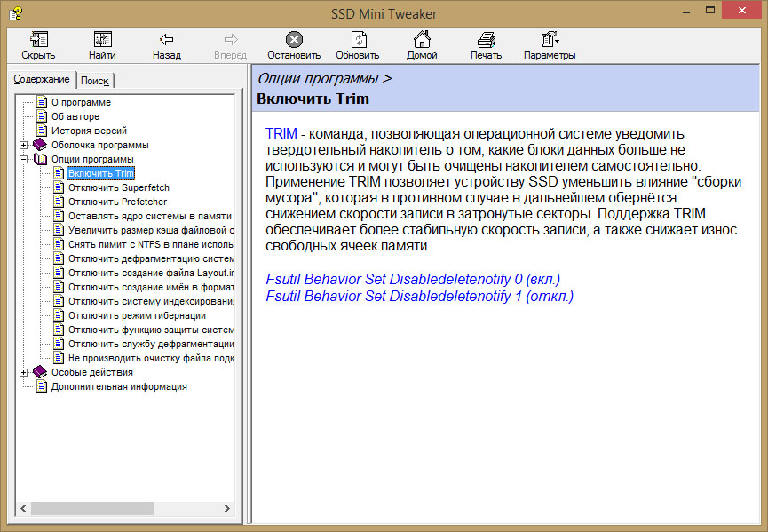Click the Скрыть (Hide) toolbar icon

(38, 40)
